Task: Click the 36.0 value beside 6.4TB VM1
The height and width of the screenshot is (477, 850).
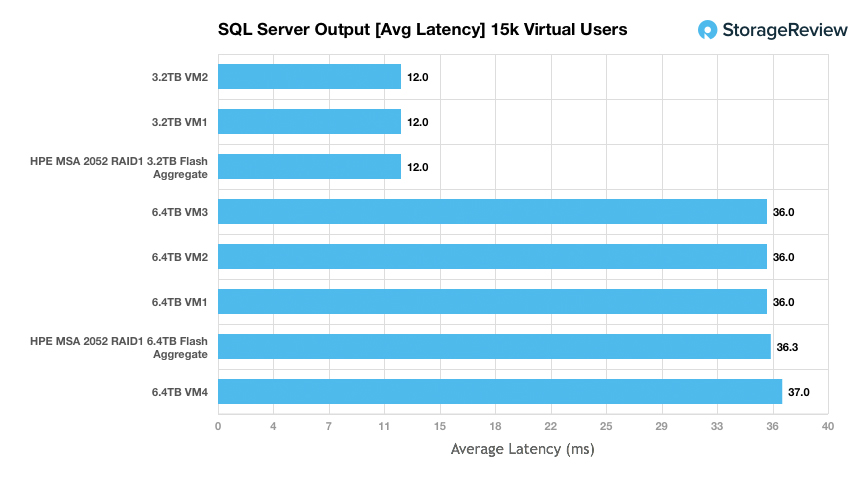Action: [783, 302]
